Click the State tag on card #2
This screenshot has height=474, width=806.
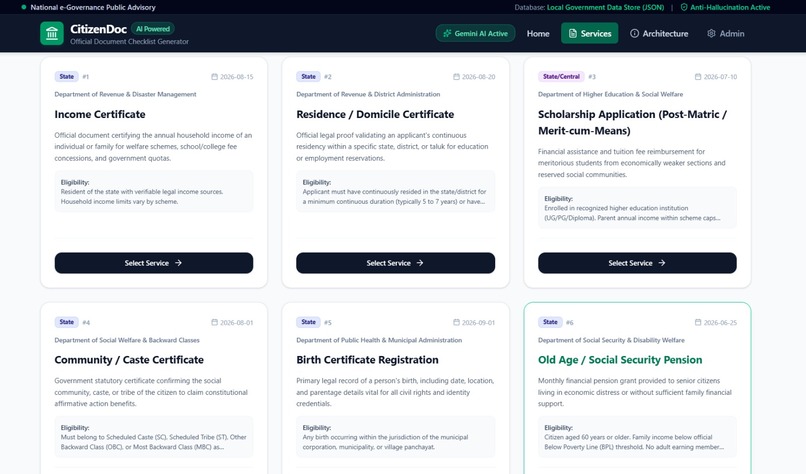(x=308, y=77)
